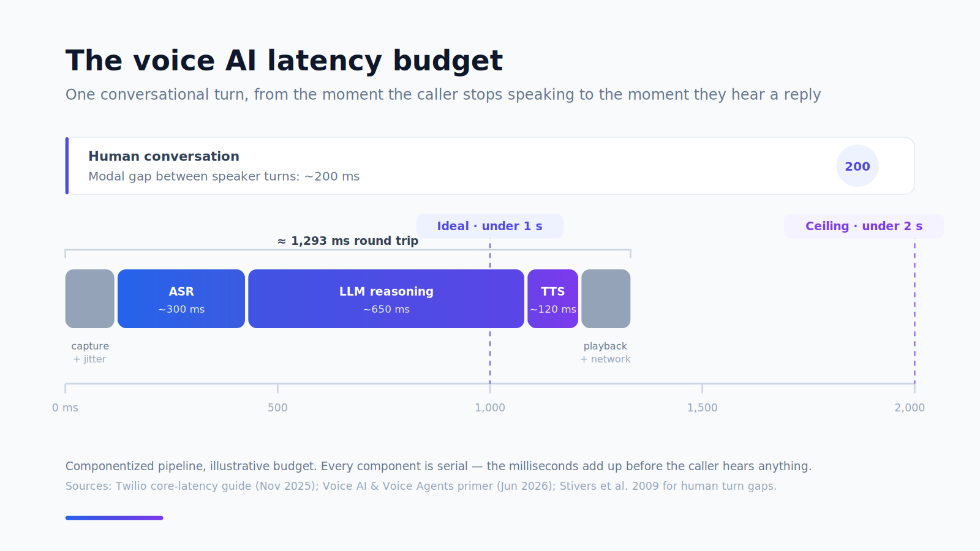This screenshot has width=980, height=551.
Task: Click the playback + network caption
Action: (605, 353)
